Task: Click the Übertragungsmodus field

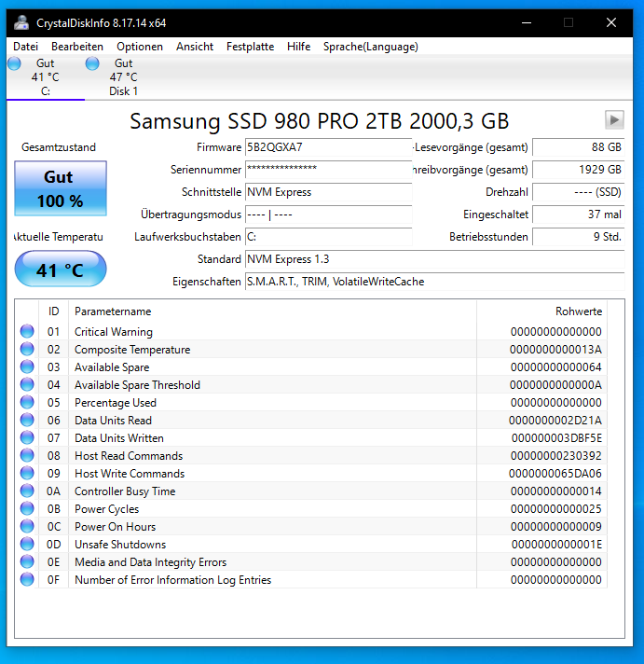Action: pyautogui.click(x=328, y=214)
